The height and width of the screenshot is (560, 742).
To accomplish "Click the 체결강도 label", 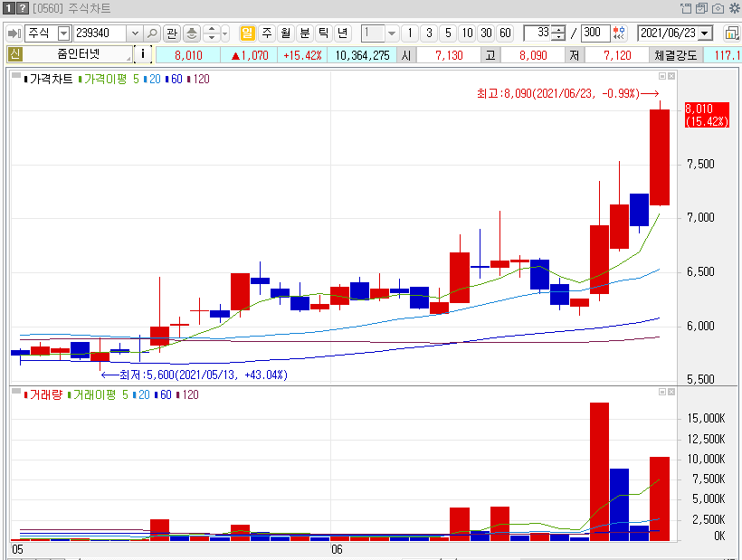I will click(675, 55).
